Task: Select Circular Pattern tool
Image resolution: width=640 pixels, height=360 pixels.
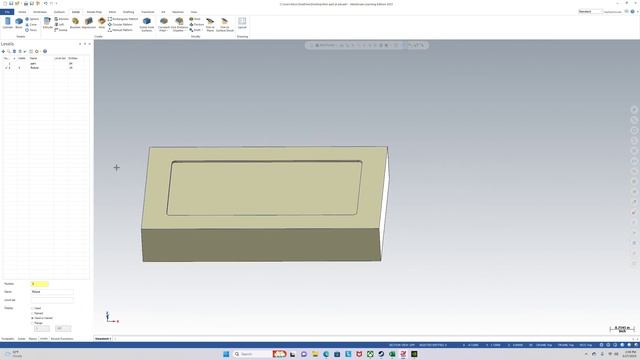Action: coord(120,24)
